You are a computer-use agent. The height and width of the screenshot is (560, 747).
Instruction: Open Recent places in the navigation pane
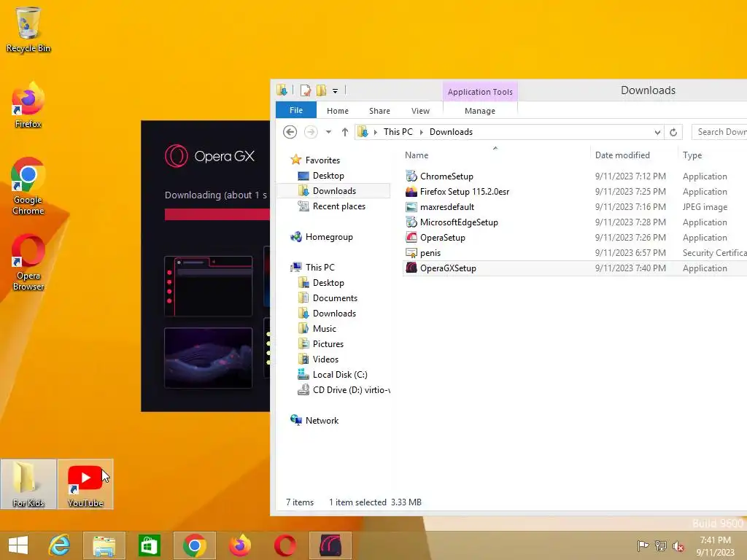click(338, 206)
